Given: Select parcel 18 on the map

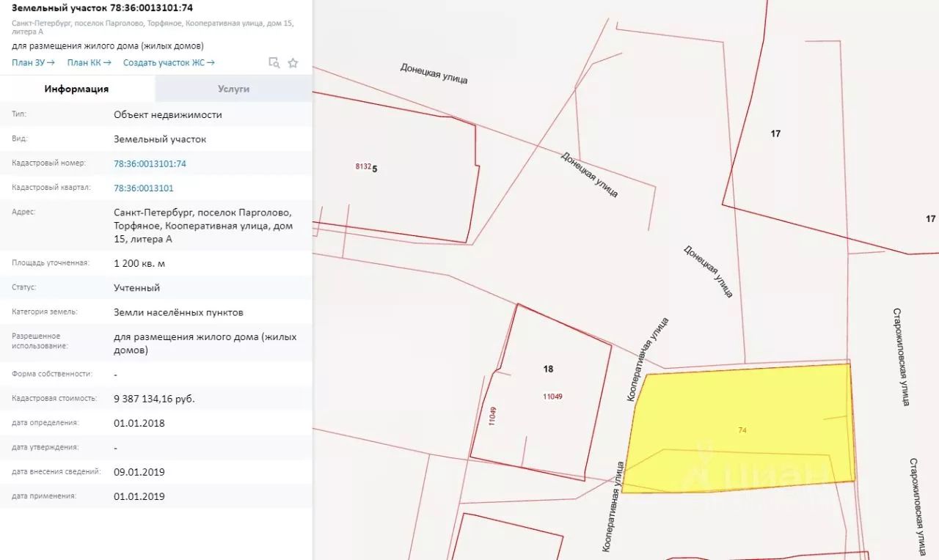Looking at the screenshot, I should (x=548, y=369).
